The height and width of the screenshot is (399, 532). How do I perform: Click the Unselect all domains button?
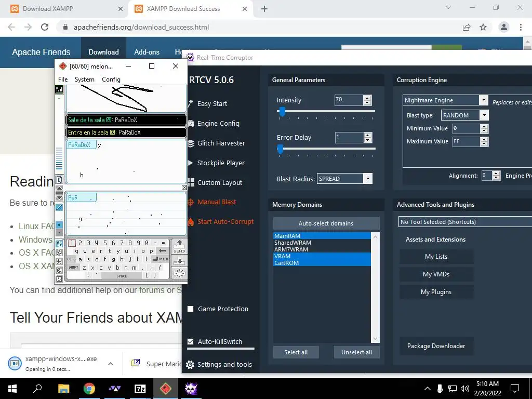tap(356, 352)
